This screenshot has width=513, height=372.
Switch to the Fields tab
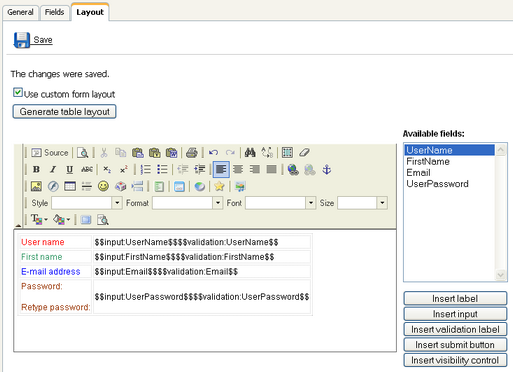tap(54, 12)
